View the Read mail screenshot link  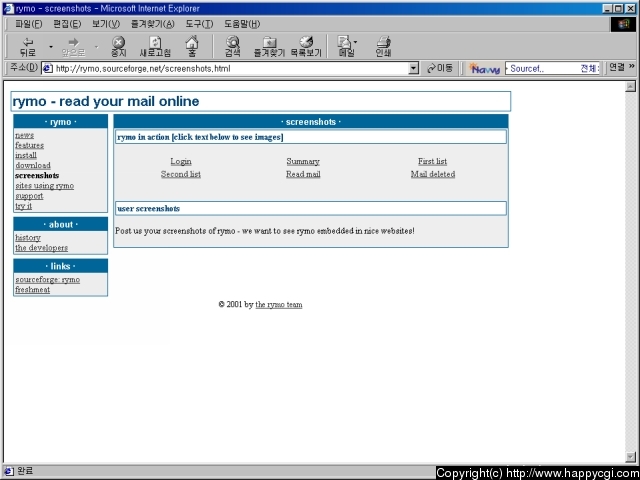coord(303,174)
